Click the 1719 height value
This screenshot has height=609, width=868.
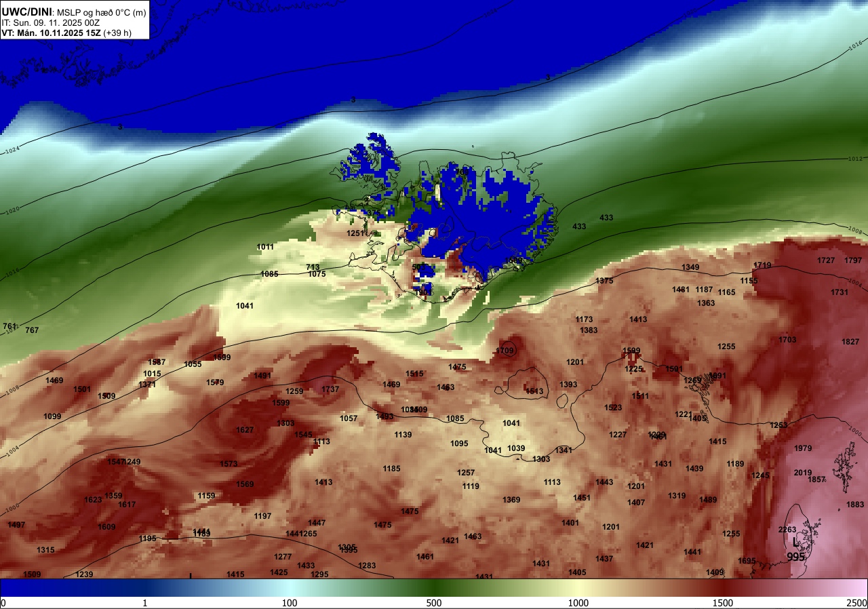[762, 265]
